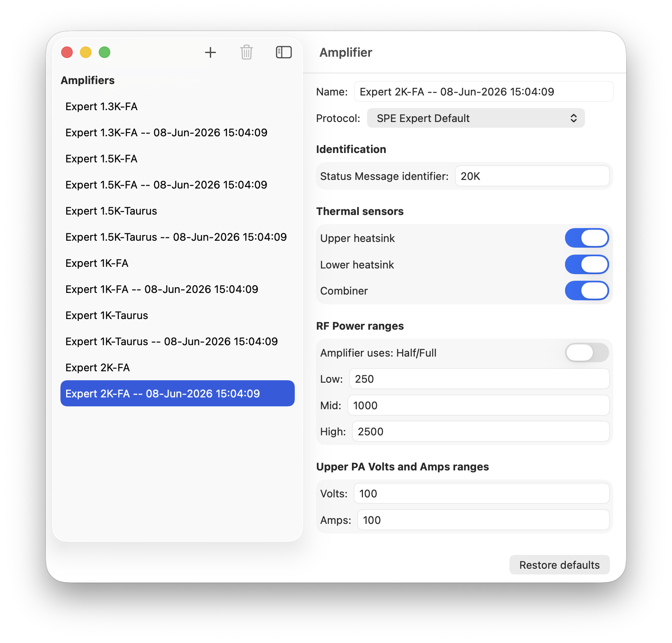
Task: Click the Name text field
Action: pos(484,91)
